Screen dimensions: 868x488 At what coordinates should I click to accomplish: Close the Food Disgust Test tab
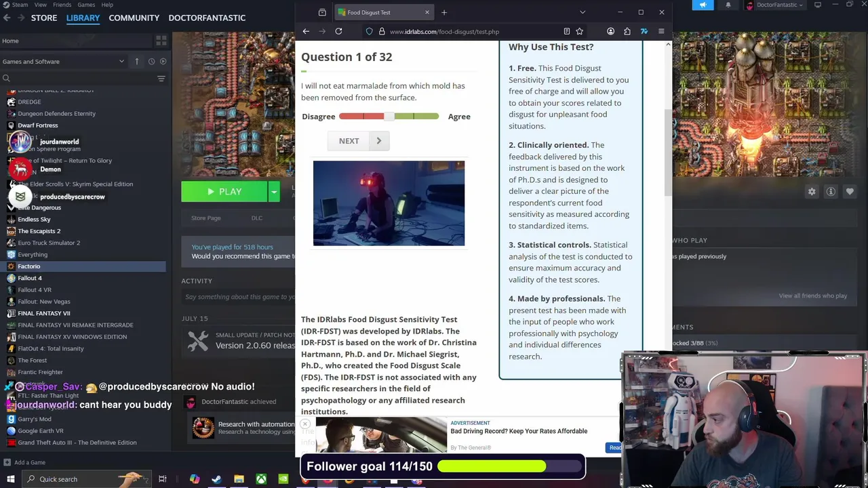click(427, 12)
